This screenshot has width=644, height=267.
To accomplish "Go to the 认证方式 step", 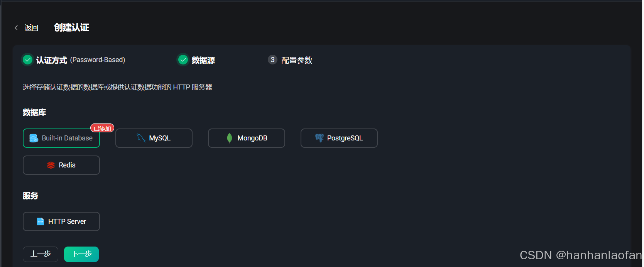I will [x=52, y=60].
